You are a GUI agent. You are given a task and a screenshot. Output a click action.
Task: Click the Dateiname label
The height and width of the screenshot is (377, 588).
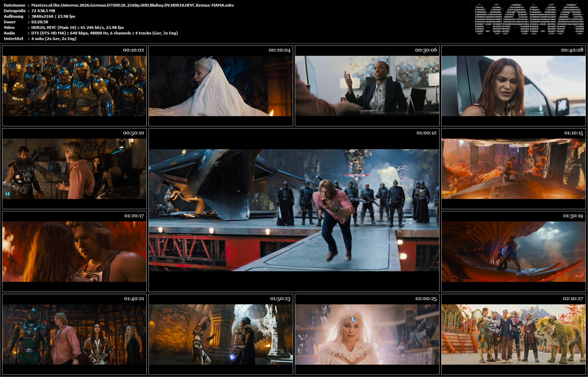(15, 5)
